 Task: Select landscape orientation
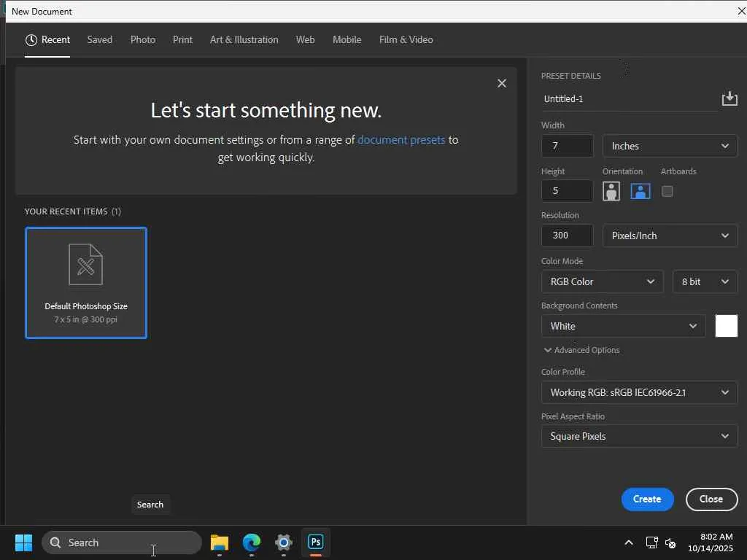pos(640,192)
